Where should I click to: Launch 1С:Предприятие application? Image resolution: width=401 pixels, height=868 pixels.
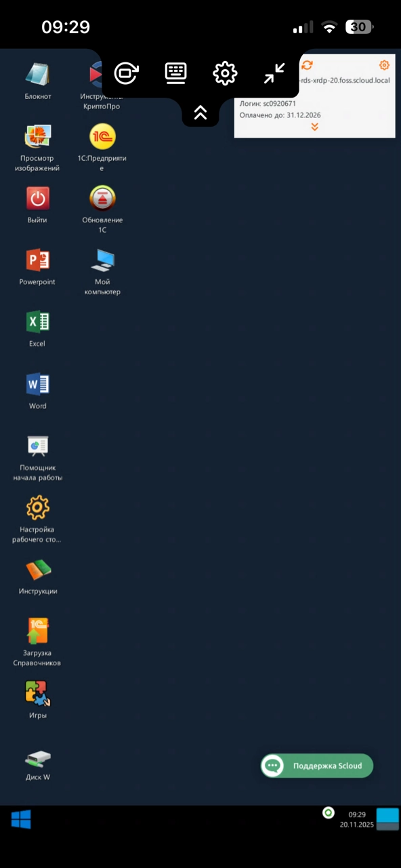[x=102, y=136]
